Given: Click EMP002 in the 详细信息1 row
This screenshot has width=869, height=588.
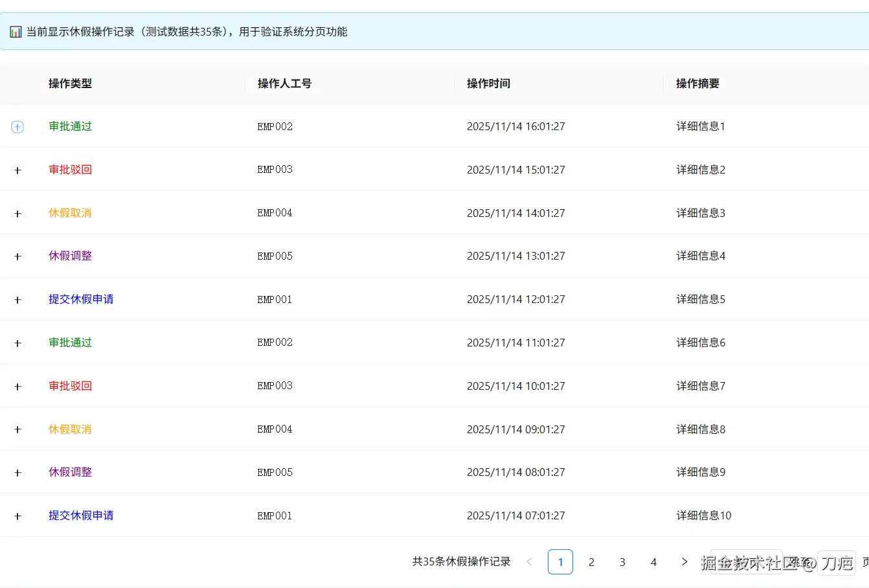Looking at the screenshot, I should click(x=275, y=126).
